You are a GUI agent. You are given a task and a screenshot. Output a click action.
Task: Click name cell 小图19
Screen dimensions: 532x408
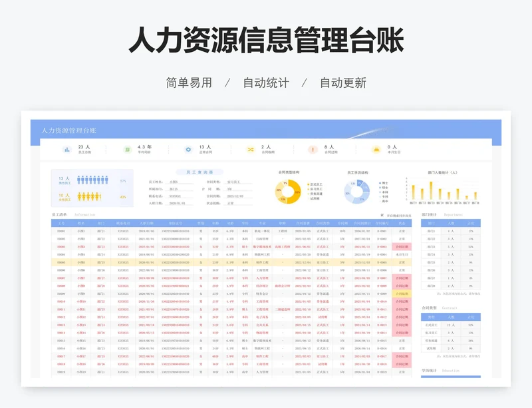click(81, 372)
